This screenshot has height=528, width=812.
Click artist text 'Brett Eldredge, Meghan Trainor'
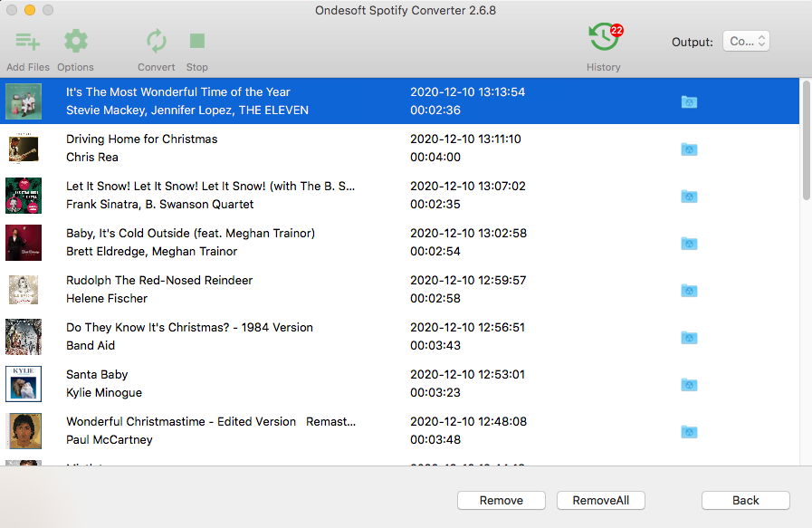tap(152, 251)
